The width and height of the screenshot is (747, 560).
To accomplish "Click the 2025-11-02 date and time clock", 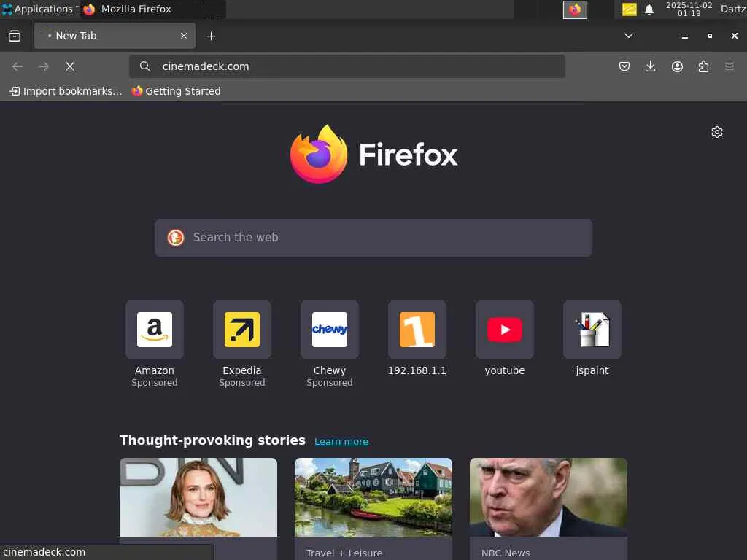I will pos(689,9).
